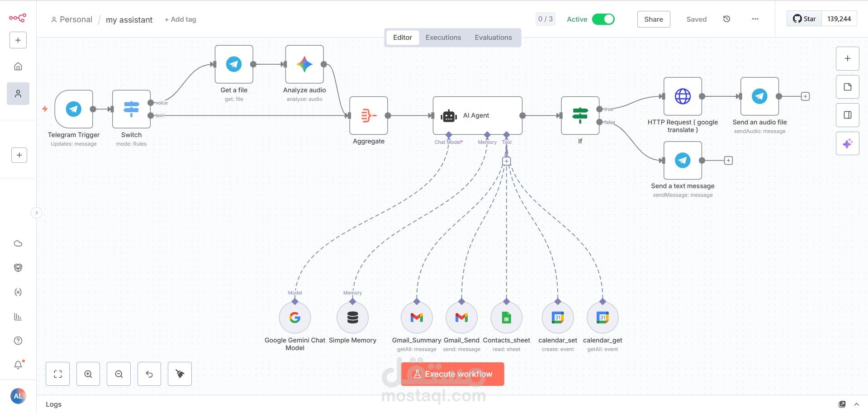Click the GitHub Star button
The height and width of the screenshot is (413, 868).
pyautogui.click(x=804, y=19)
